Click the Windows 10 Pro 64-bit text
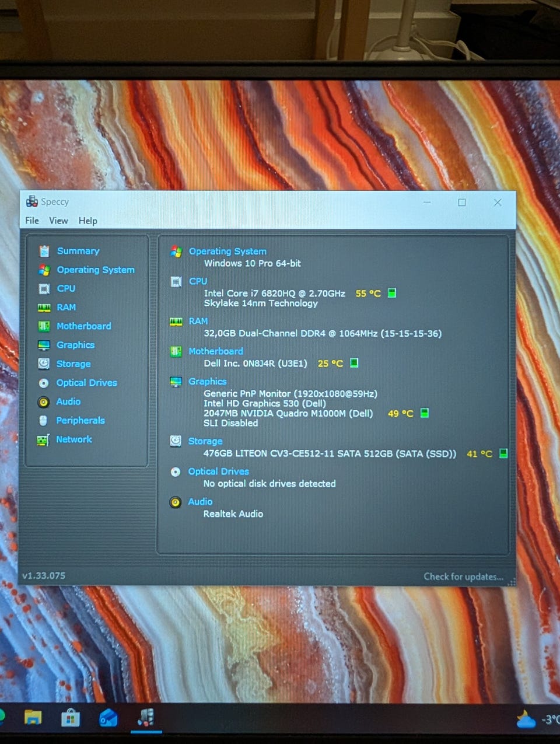Screen dimensions: 560x744 pyautogui.click(x=252, y=263)
